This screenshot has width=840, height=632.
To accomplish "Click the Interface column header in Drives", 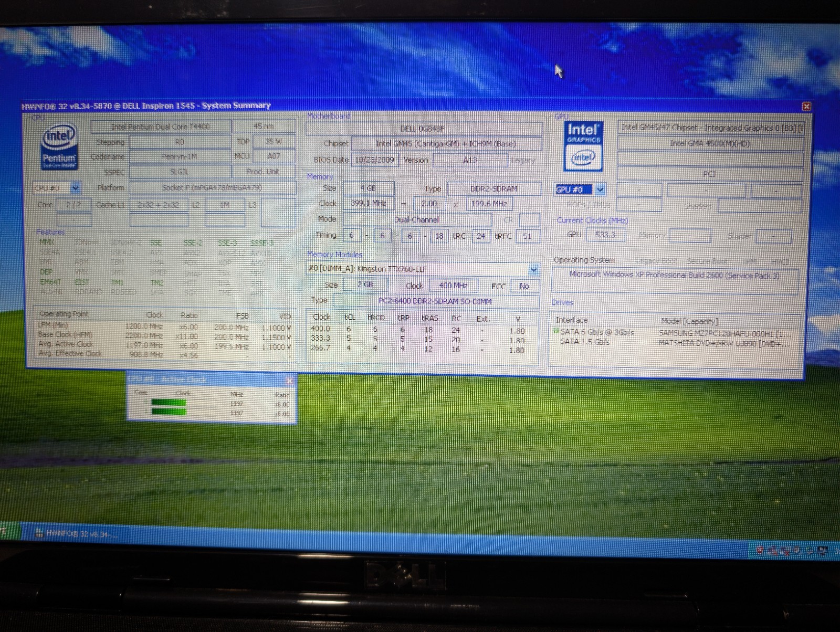I will tap(572, 320).
